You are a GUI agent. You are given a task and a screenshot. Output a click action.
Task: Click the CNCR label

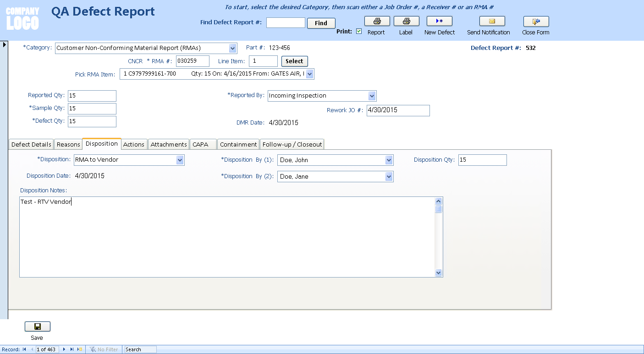tap(136, 61)
